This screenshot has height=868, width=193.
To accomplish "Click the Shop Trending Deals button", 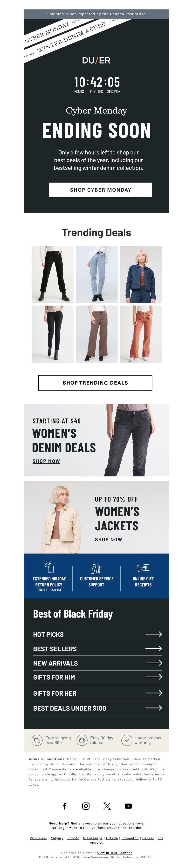I will 95,382.
